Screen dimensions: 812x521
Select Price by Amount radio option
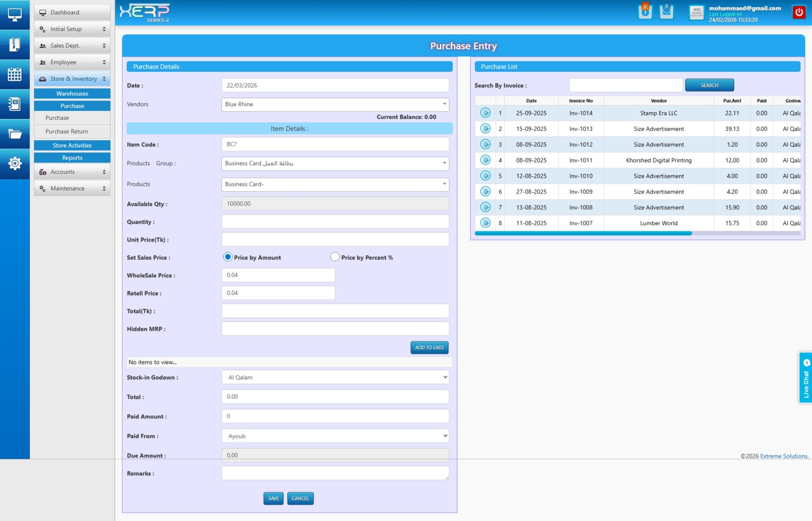tap(228, 257)
